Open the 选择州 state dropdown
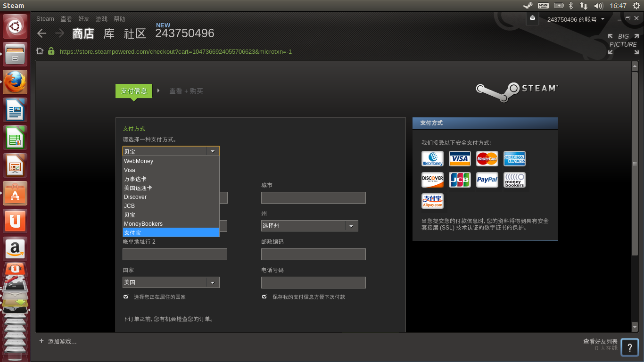644x362 pixels. (x=310, y=226)
